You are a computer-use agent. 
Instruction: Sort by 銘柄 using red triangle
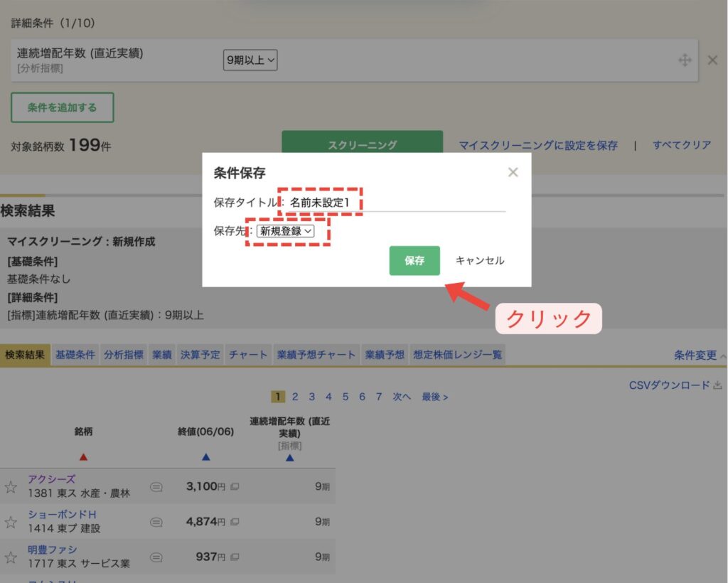coord(83,457)
